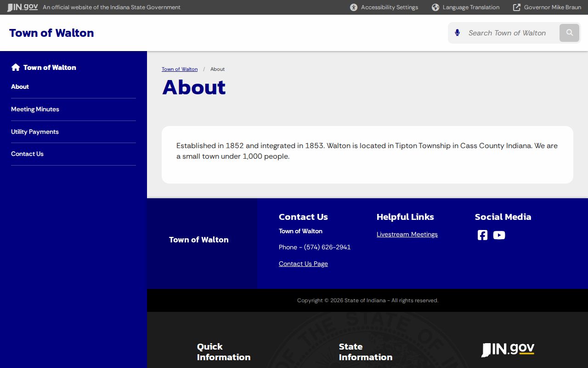
Task: Visit Governor Mike Braun link
Action: [x=547, y=7]
